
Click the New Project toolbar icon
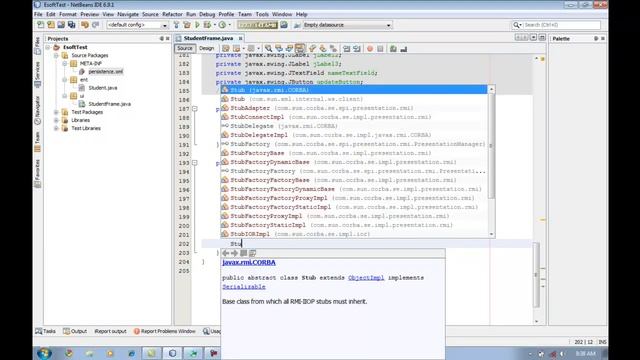tap(51, 25)
